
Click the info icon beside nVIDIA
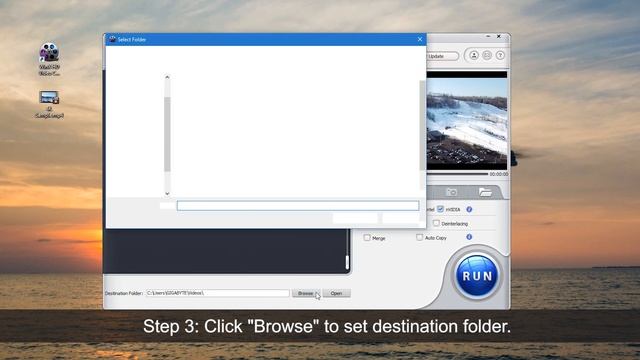[469, 209]
